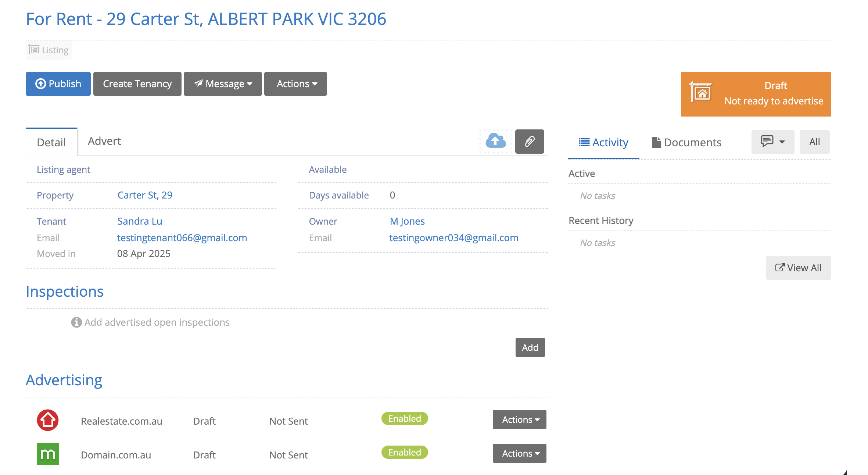The image size is (868, 475).
Task: Click the listing sign icon in Draft banner
Action: point(701,92)
